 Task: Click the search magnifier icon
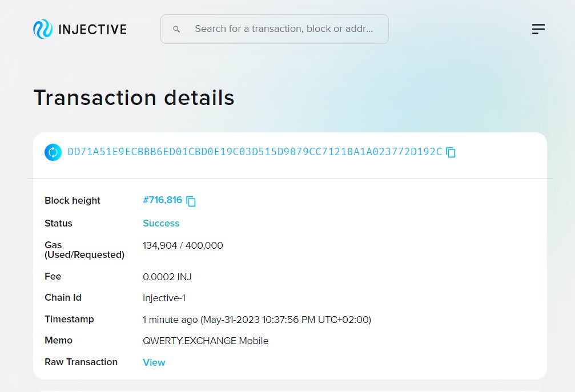(x=176, y=29)
